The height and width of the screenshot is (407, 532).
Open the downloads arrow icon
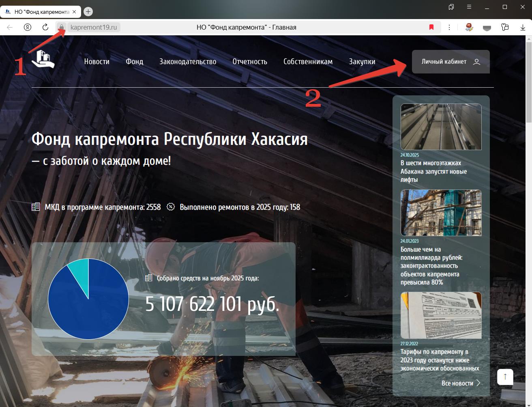(x=523, y=27)
